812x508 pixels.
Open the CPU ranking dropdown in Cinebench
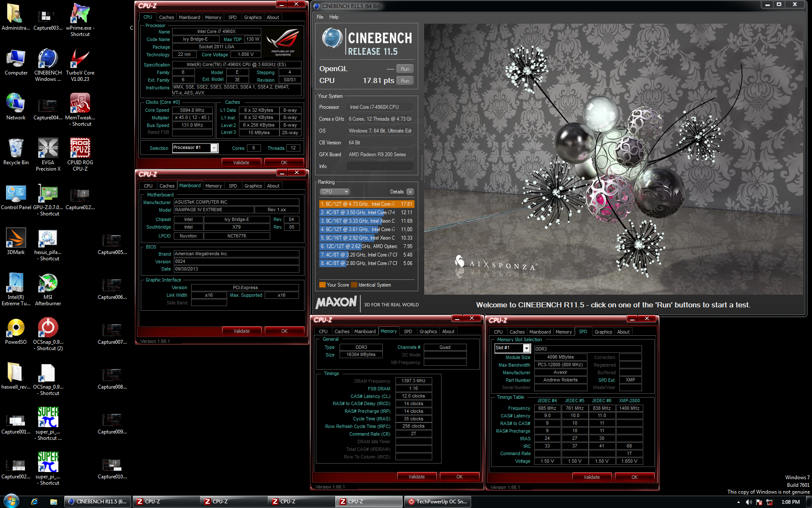point(335,192)
